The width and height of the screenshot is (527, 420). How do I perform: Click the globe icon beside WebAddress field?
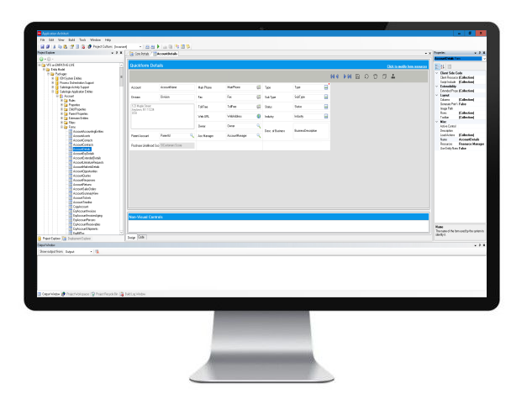pos(259,116)
